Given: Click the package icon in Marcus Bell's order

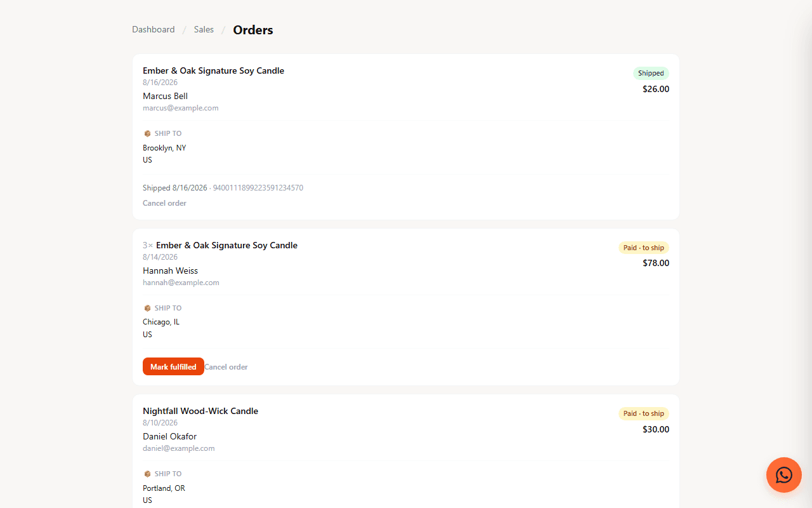Looking at the screenshot, I should click(147, 133).
